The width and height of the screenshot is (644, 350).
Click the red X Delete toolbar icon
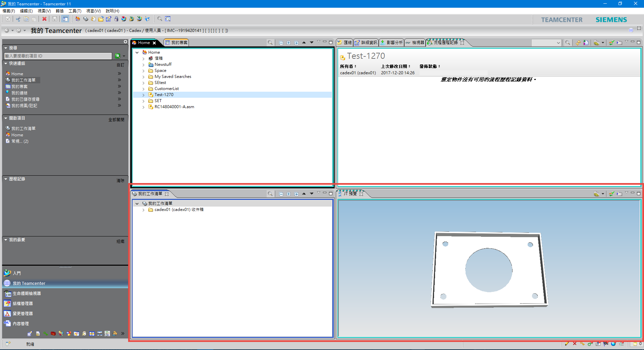coord(44,19)
